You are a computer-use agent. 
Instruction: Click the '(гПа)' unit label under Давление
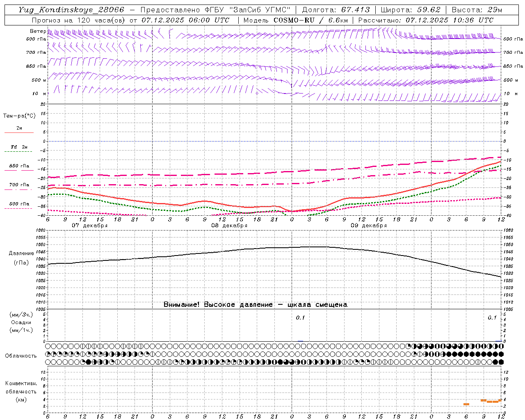21,262
